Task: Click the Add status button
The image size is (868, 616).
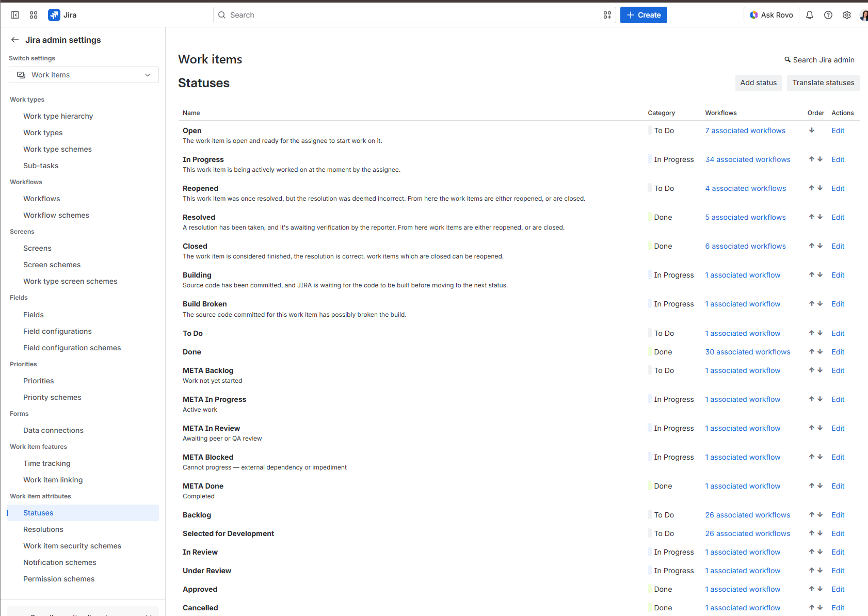Action: click(759, 83)
